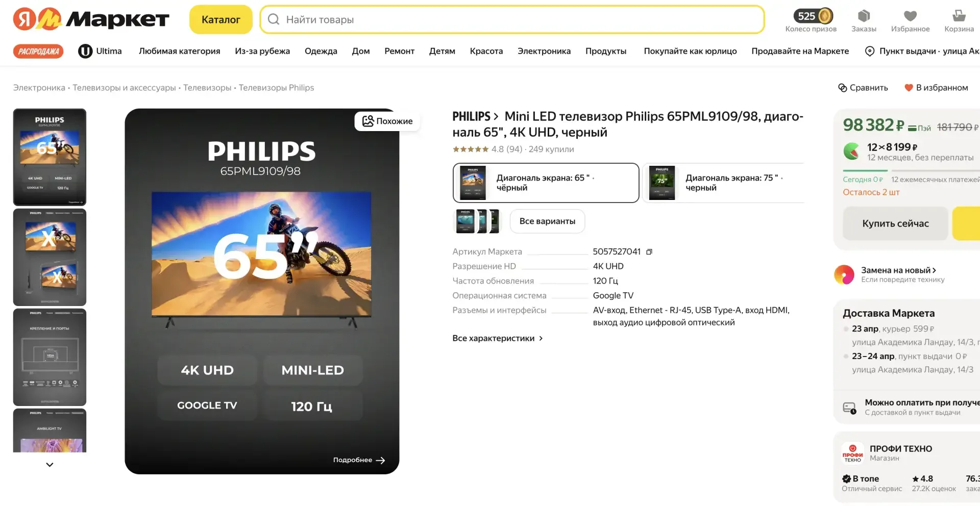
Task: Select the Крепление и порты thumbnail
Action: pyautogui.click(x=50, y=357)
